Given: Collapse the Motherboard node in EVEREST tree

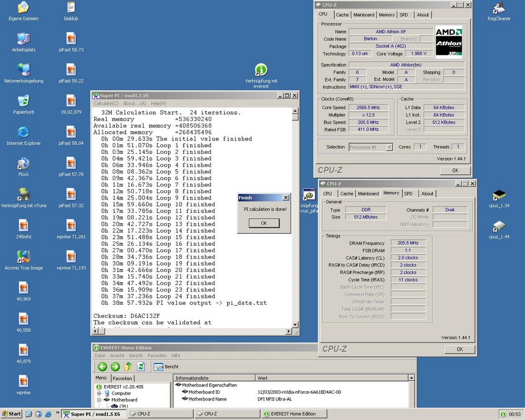Looking at the screenshot, I should (99, 400).
